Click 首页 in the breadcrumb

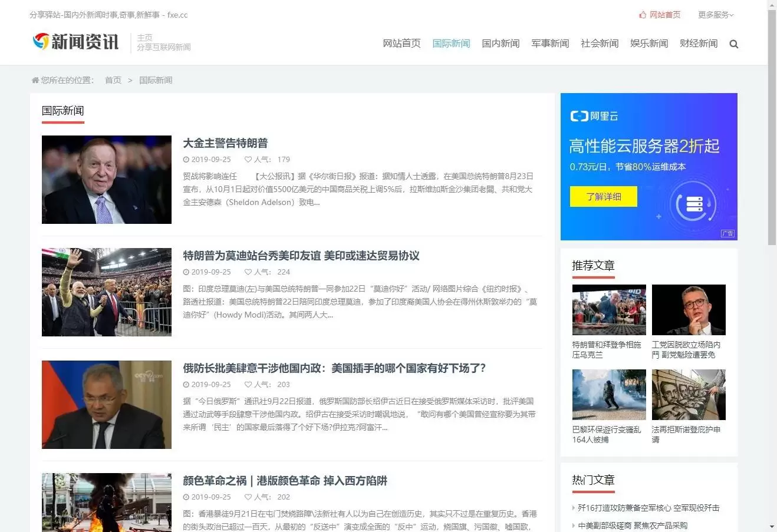[x=113, y=80]
